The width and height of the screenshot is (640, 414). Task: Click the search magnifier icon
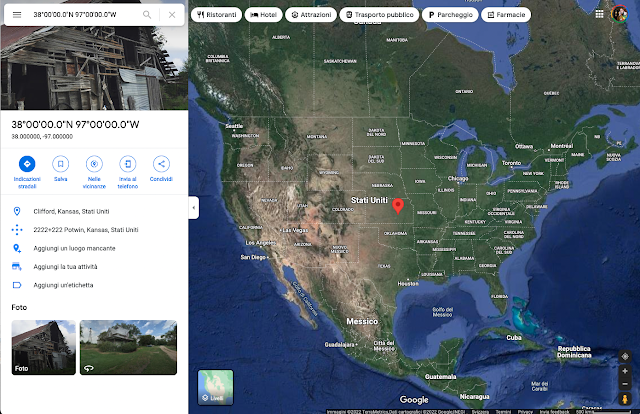147,15
